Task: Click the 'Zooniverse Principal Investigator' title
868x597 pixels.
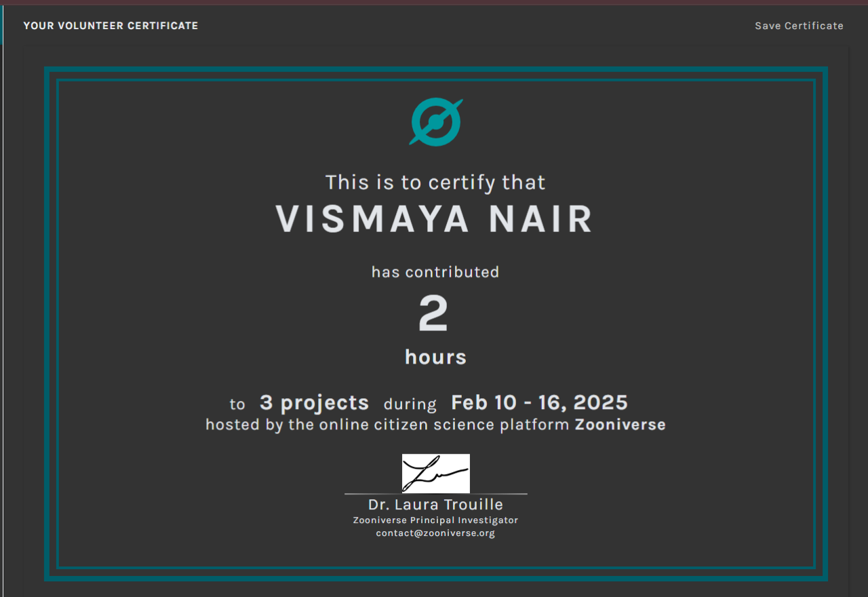Action: tap(435, 520)
